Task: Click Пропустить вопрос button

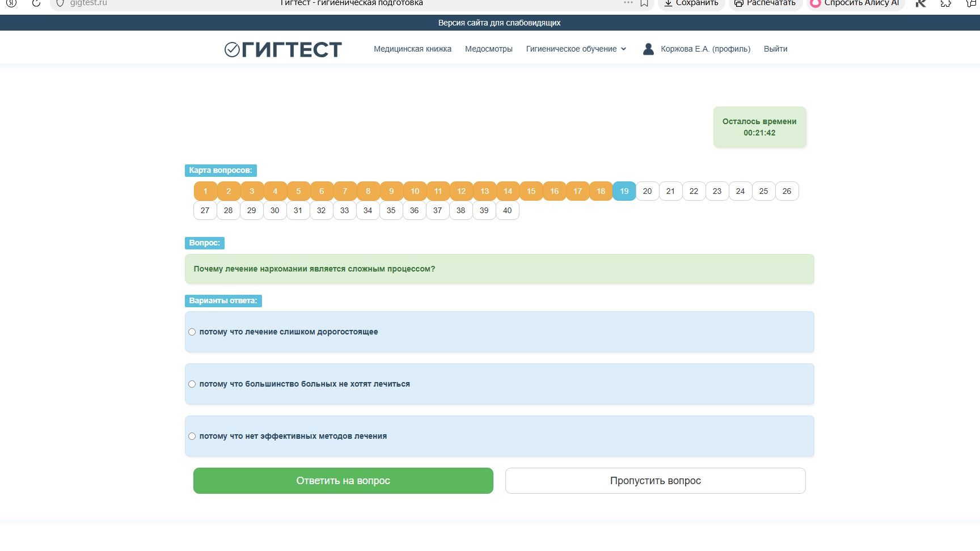Action: coord(655,481)
